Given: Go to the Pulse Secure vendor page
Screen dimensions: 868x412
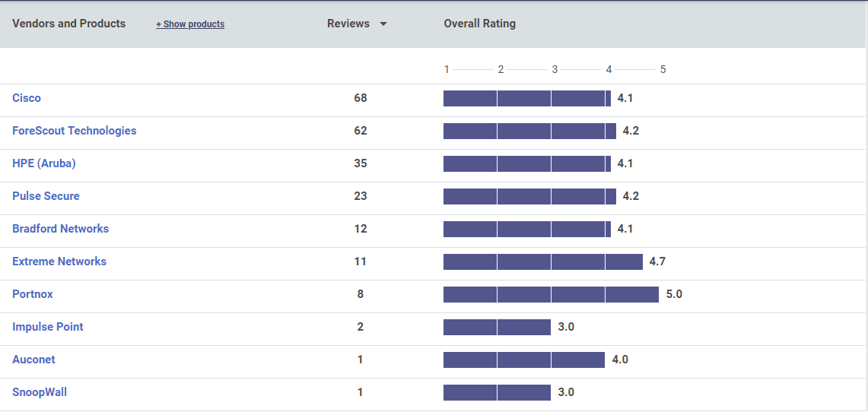Looking at the screenshot, I should 46,196.
